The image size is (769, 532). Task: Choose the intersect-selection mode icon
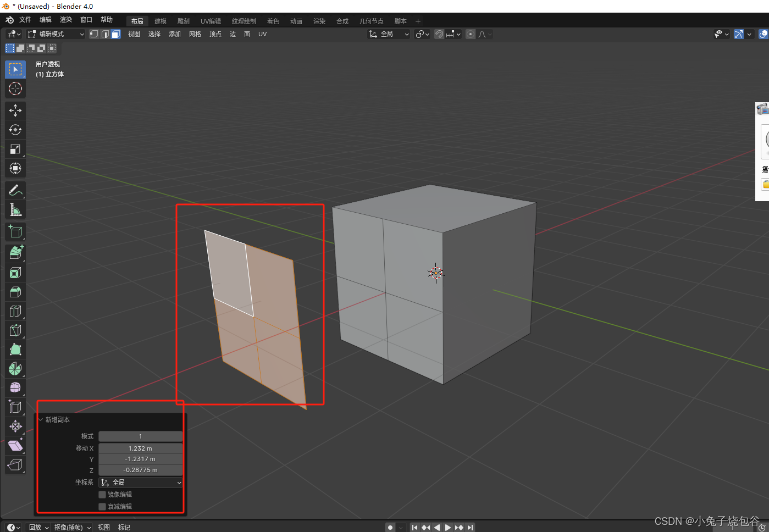(52, 48)
